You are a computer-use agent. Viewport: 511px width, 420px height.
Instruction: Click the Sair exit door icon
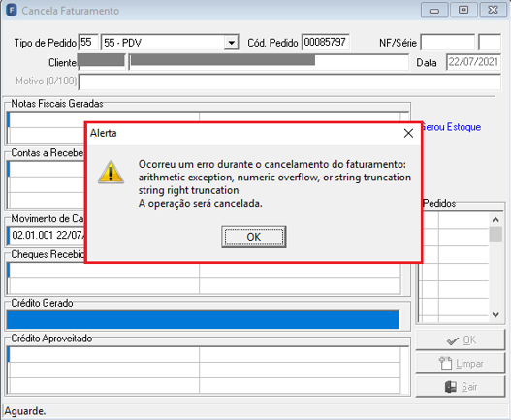[x=451, y=387]
